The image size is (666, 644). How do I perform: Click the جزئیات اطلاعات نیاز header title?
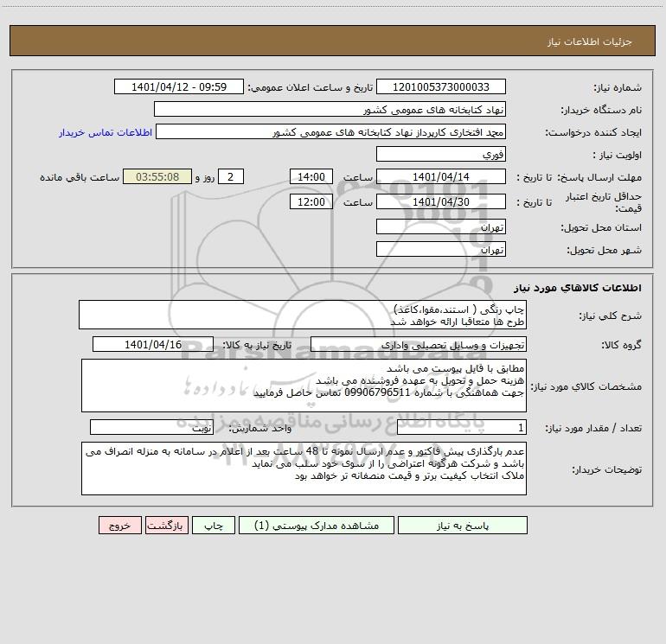click(x=590, y=41)
